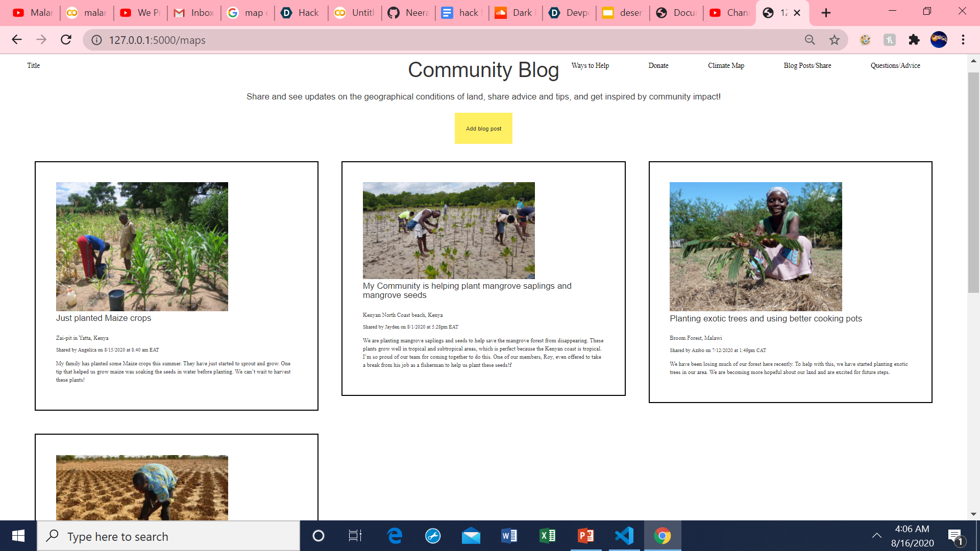
Task: Open Visual Studio Code from the taskbar
Action: tap(624, 536)
